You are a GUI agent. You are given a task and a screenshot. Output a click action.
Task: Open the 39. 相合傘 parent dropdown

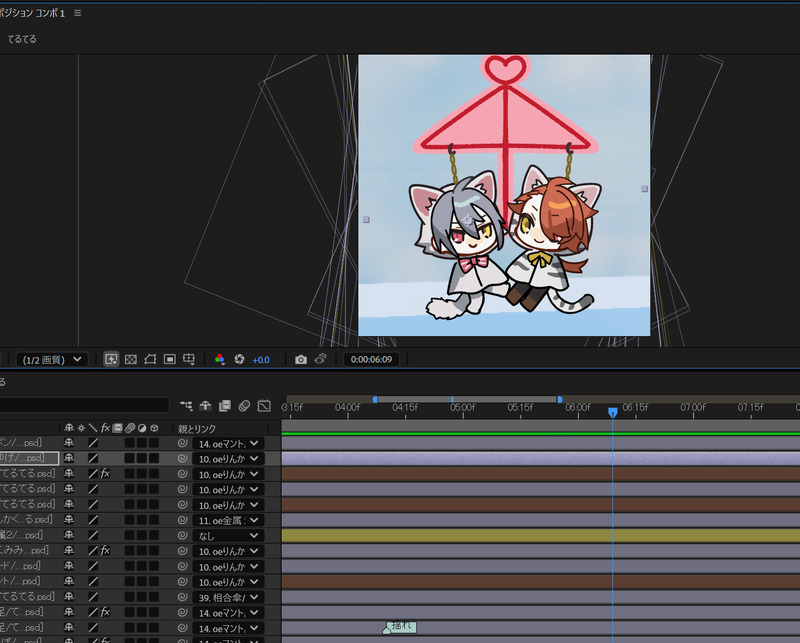point(228,597)
